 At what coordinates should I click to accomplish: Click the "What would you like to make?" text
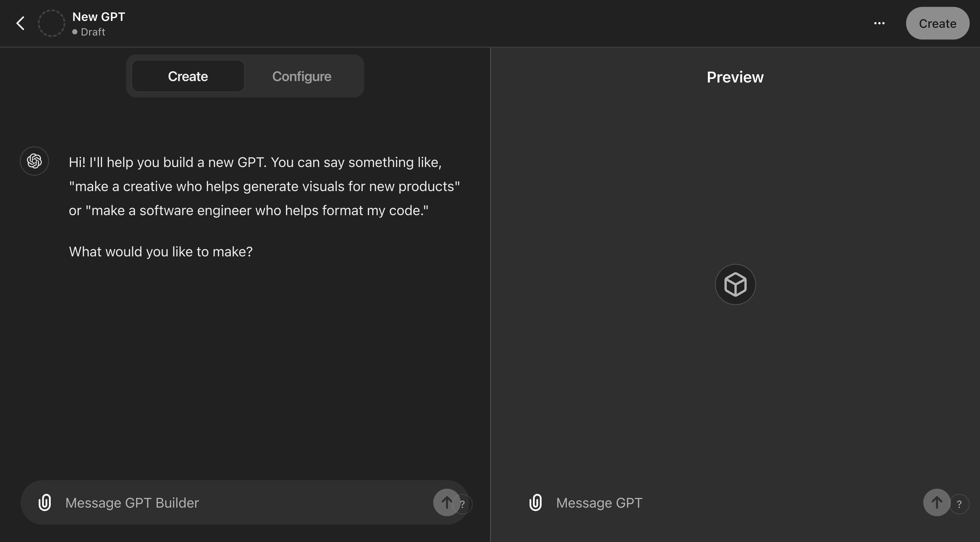tap(160, 252)
